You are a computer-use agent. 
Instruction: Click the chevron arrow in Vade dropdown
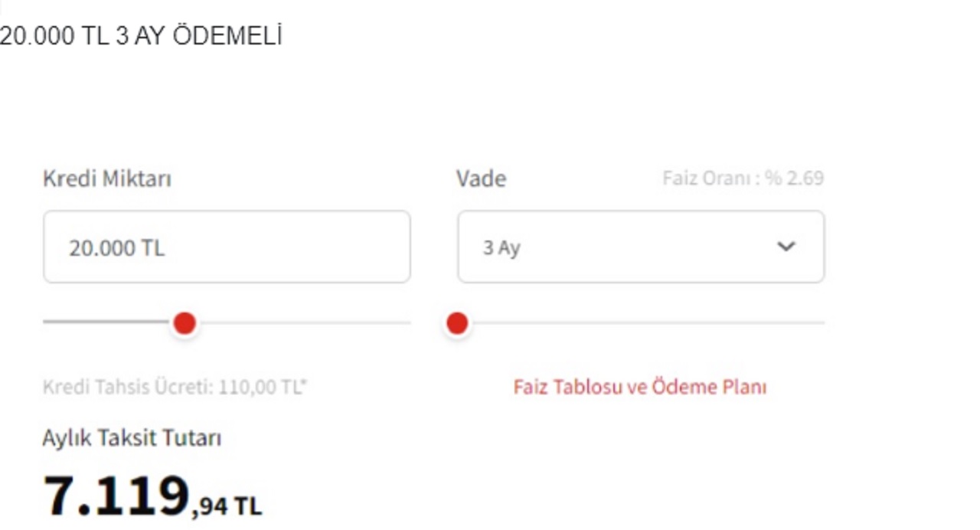786,247
